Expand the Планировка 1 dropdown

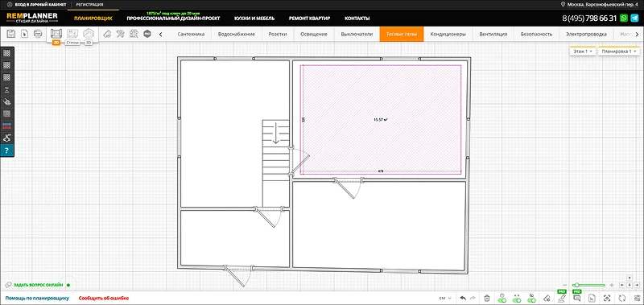coord(618,52)
